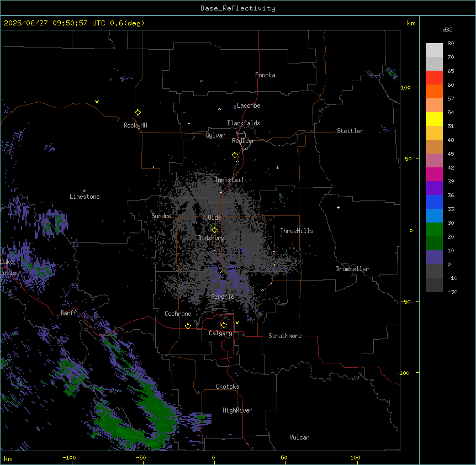
Task: Click the Drumheller label
Action: [x=352, y=269]
